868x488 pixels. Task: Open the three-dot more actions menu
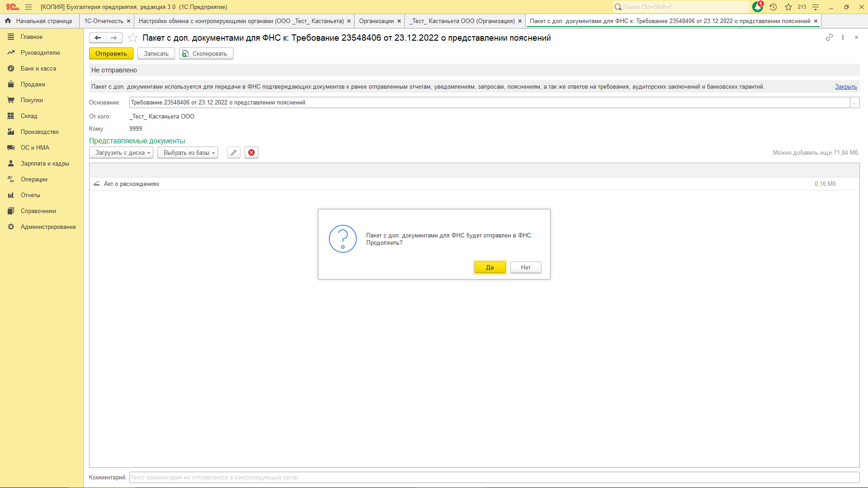843,38
